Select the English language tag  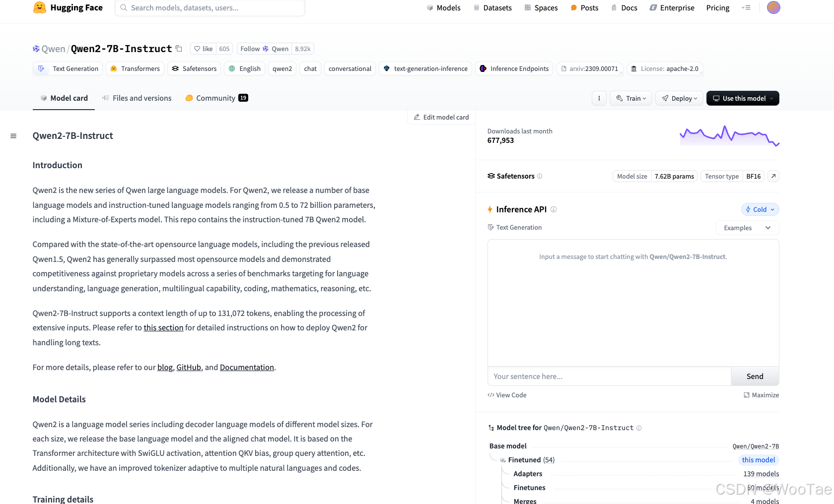coord(245,68)
